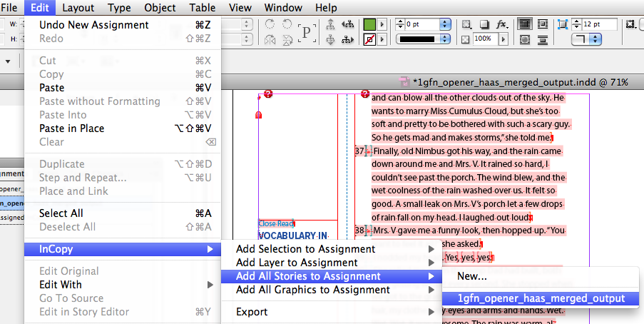Choose Undo New Assignment
This screenshot has height=324, width=644.
pyautogui.click(x=123, y=25)
